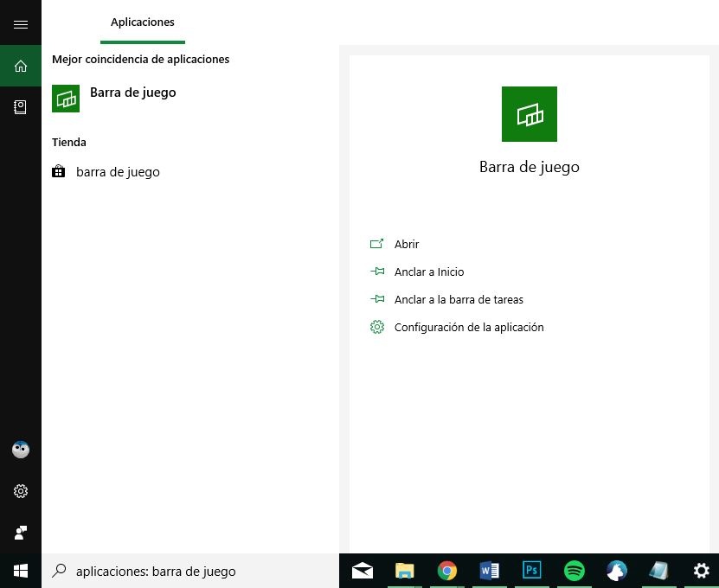Click the Windows Start button
The width and height of the screenshot is (719, 588).
coord(21,571)
